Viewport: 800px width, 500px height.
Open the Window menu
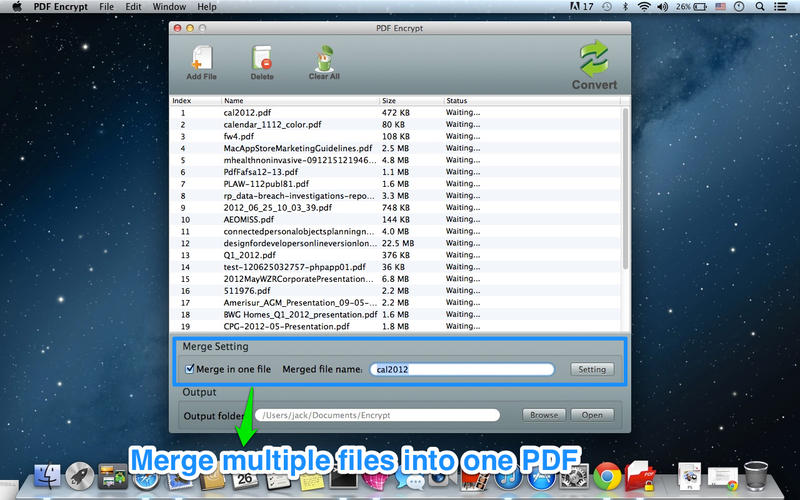coord(169,7)
